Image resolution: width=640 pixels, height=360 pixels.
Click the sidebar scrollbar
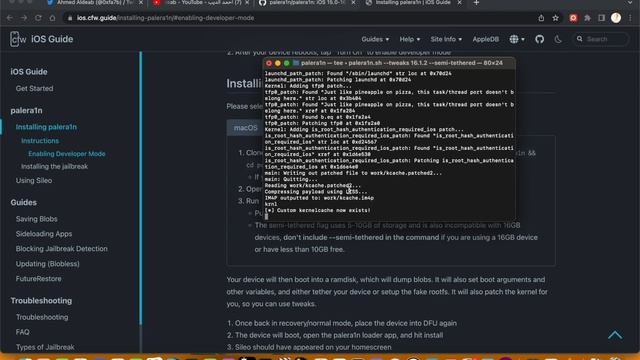pos(141,188)
